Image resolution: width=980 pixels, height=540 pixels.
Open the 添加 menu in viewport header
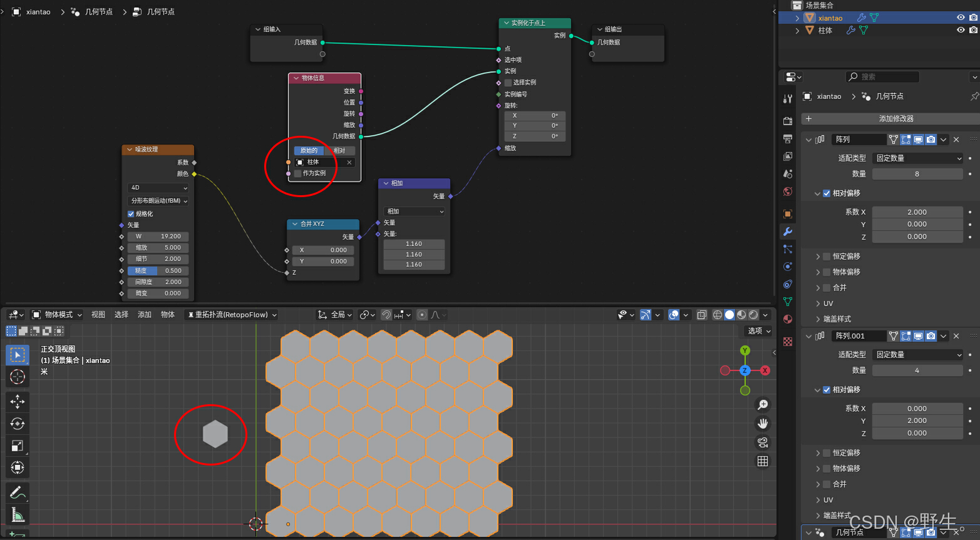click(x=145, y=315)
